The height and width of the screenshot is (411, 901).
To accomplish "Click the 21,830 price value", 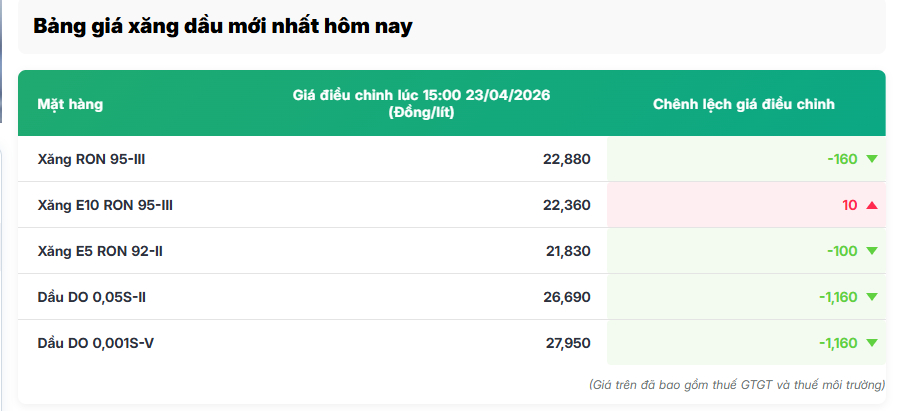I will 568,251.
